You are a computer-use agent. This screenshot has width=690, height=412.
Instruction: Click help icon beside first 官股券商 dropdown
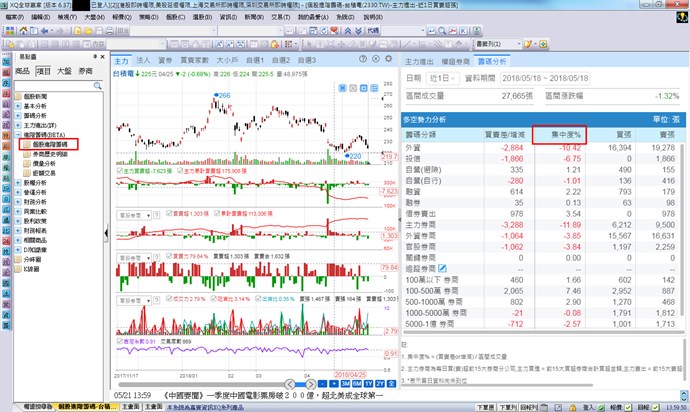coord(156,215)
